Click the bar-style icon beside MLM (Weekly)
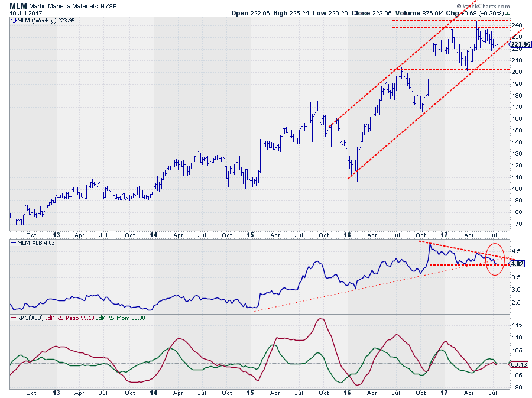532x398 pixels. click(14, 21)
